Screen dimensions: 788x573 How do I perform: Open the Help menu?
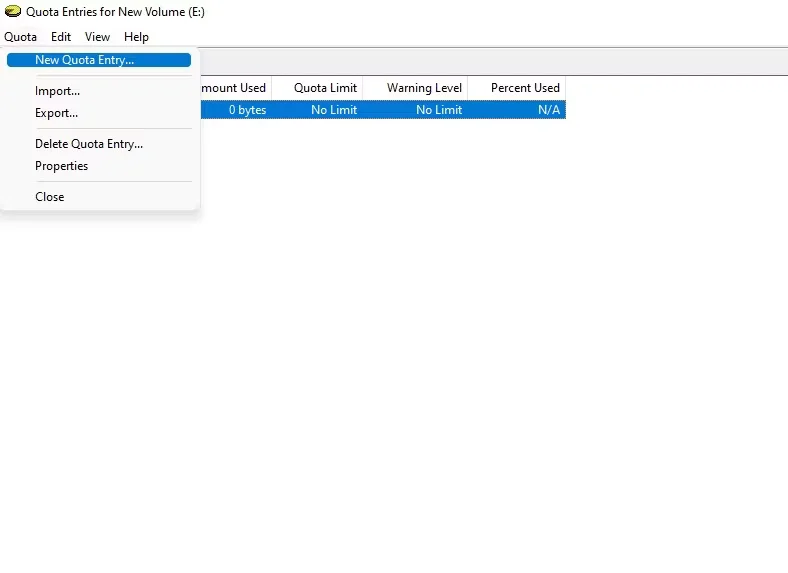136,37
